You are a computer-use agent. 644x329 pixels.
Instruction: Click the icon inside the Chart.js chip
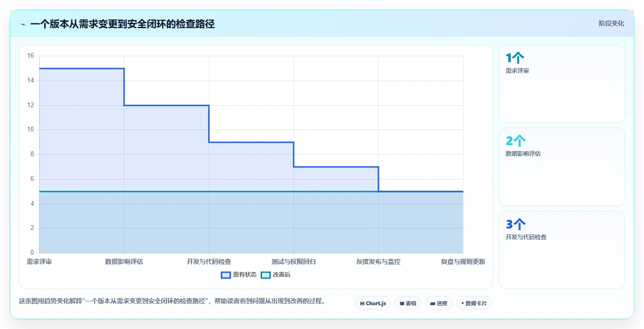point(362,304)
